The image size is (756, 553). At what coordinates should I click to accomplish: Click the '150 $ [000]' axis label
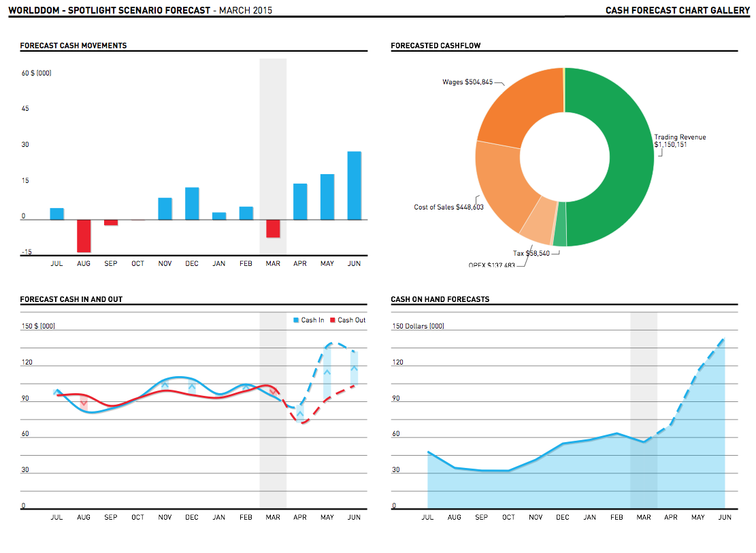[x=38, y=326]
